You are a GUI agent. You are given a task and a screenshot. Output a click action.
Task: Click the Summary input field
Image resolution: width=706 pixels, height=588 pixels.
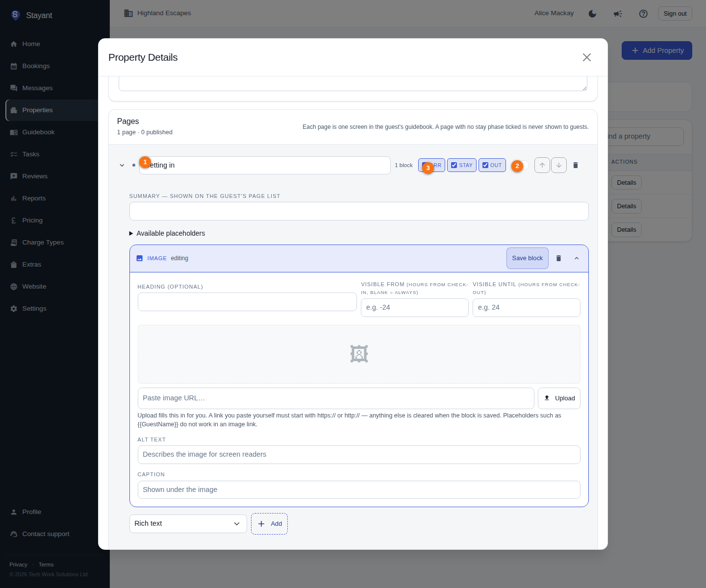(x=359, y=211)
